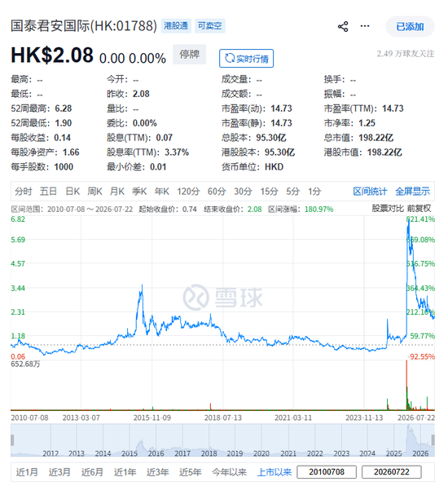This screenshot has height=486, width=448.
Task: Click the 市净率 value 1.25
Action: pos(367,123)
